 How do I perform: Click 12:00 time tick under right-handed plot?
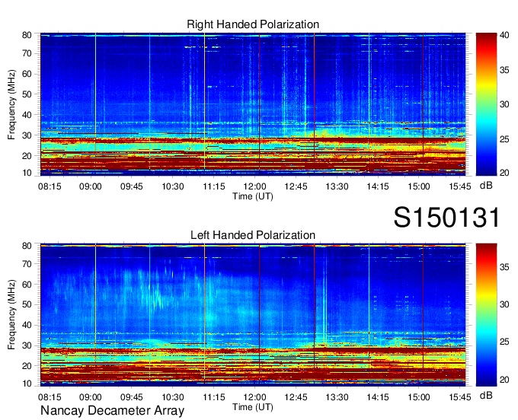(x=254, y=186)
